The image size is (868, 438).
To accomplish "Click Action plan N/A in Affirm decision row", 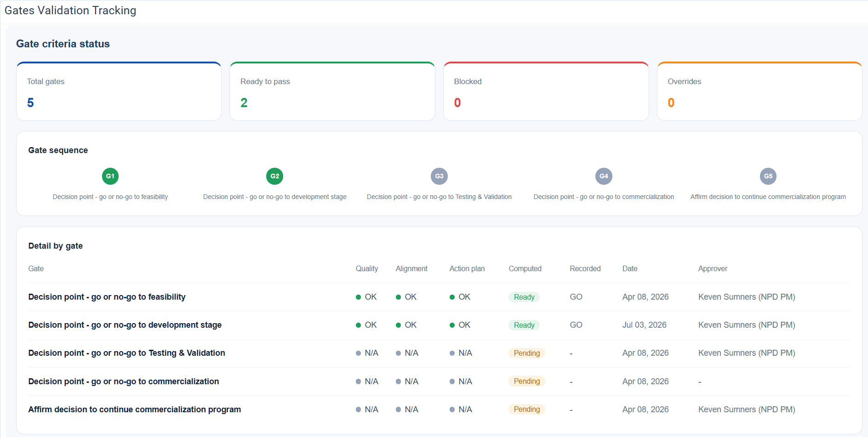I will click(x=461, y=410).
